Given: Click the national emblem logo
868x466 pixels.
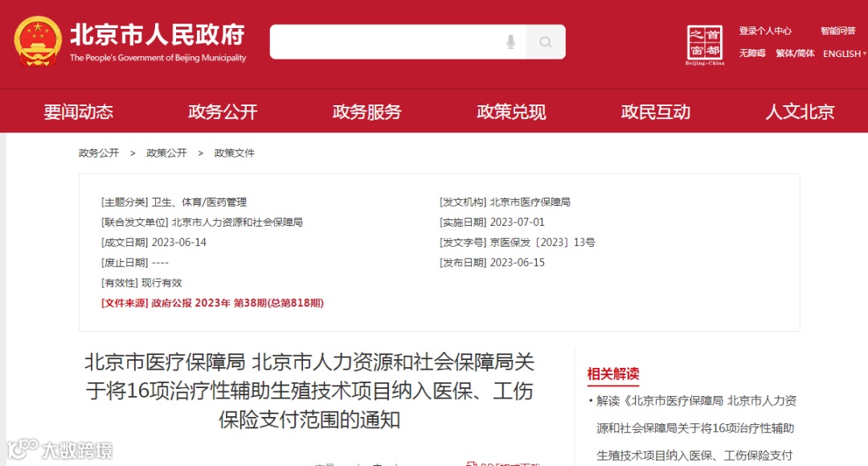Looking at the screenshot, I should 38,42.
